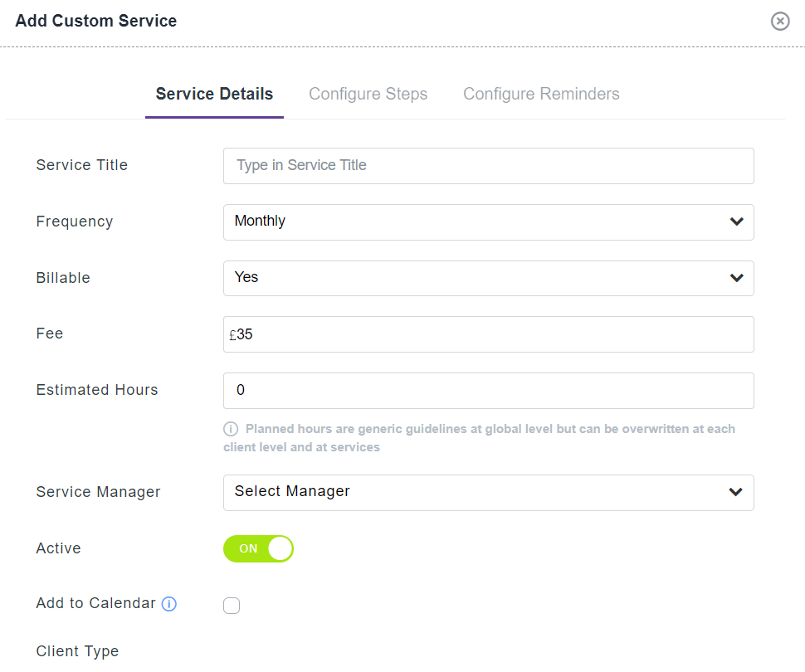Viewport: 805px width, 672px height.
Task: Switch to the Configure Steps tab
Action: click(368, 94)
